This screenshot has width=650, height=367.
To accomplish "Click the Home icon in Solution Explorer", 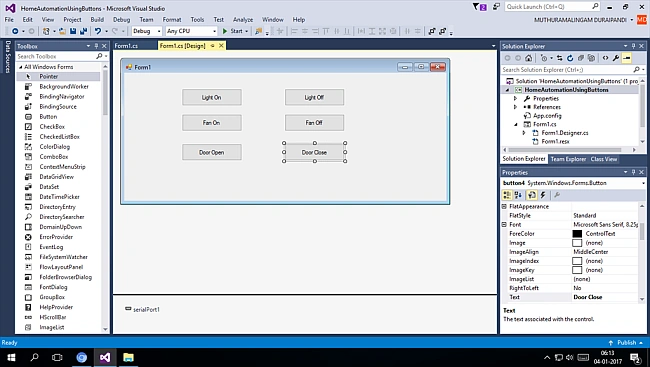I will click(x=528, y=58).
